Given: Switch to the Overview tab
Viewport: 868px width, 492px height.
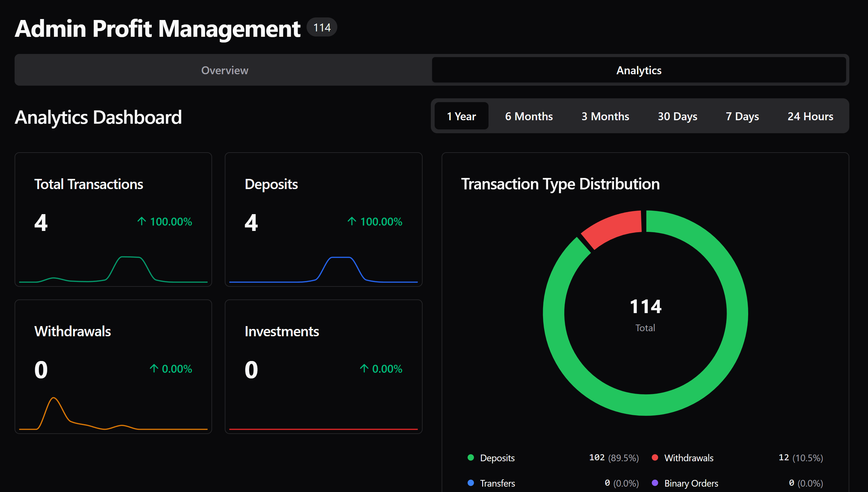Looking at the screenshot, I should [x=224, y=70].
